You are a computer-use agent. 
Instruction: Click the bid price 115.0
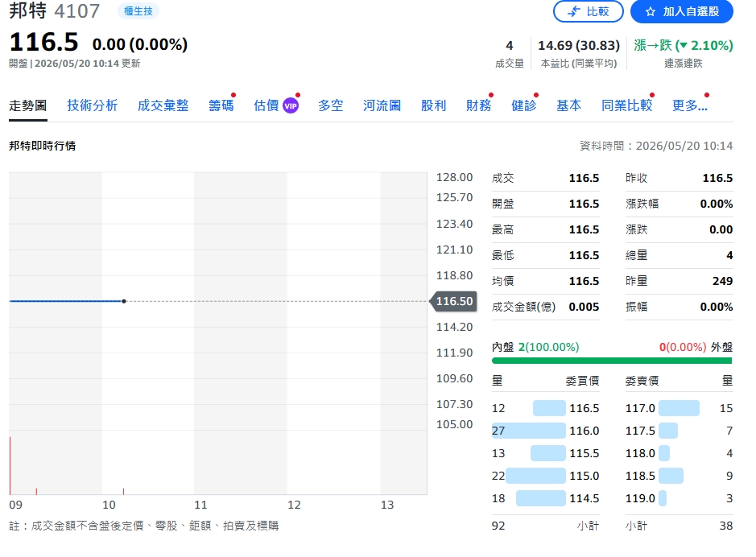tap(584, 476)
